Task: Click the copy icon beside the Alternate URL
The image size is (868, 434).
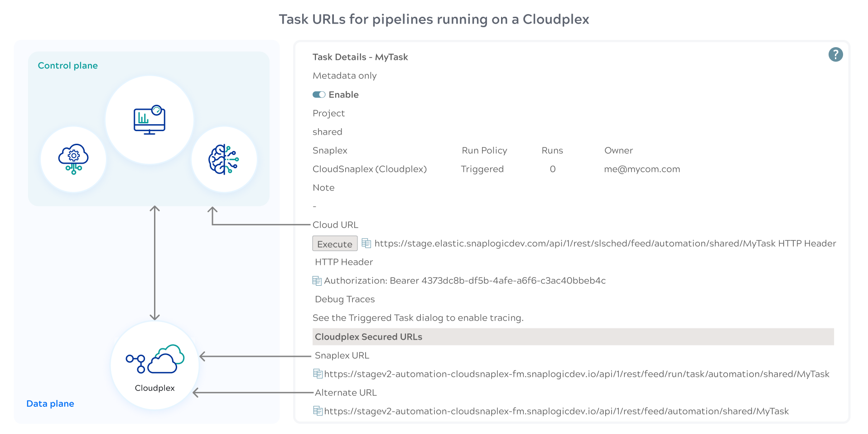Action: tap(317, 411)
